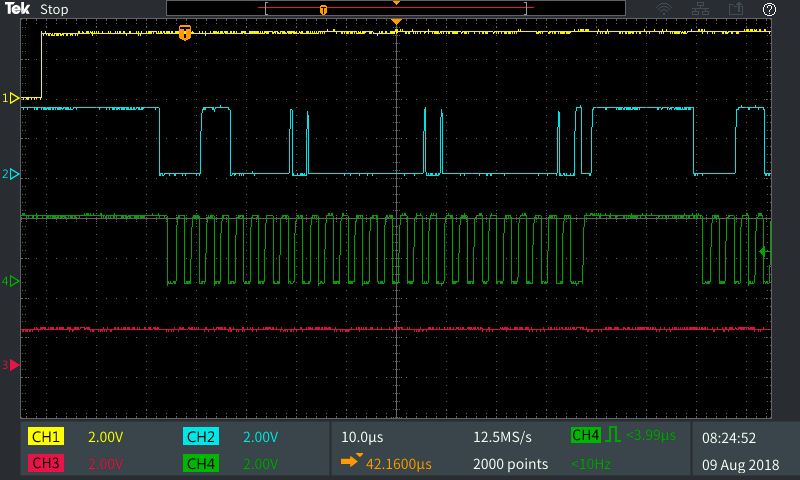The height and width of the screenshot is (480, 800).
Task: Click the cyan CH2 badge
Action: (x=201, y=437)
